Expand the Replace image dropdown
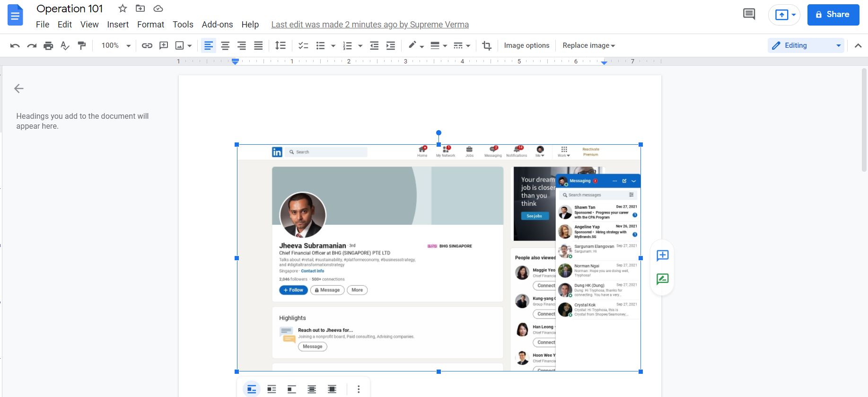This screenshot has width=868, height=397. click(x=588, y=45)
